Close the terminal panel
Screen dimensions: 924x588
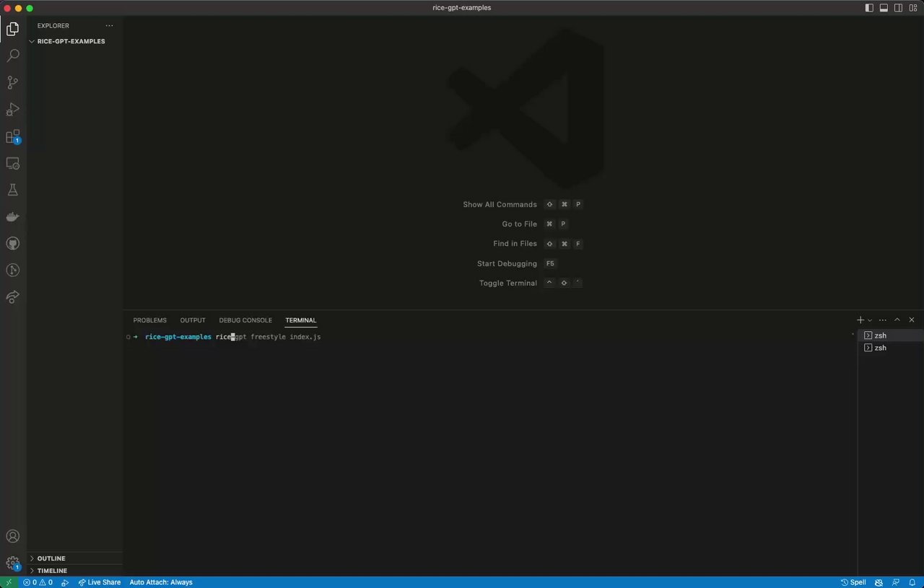tap(912, 320)
